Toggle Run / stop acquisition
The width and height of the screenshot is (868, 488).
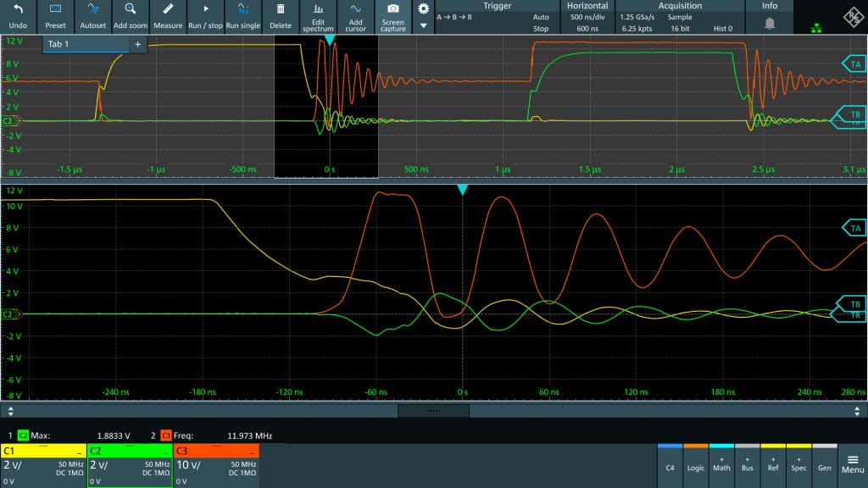pyautogui.click(x=205, y=16)
